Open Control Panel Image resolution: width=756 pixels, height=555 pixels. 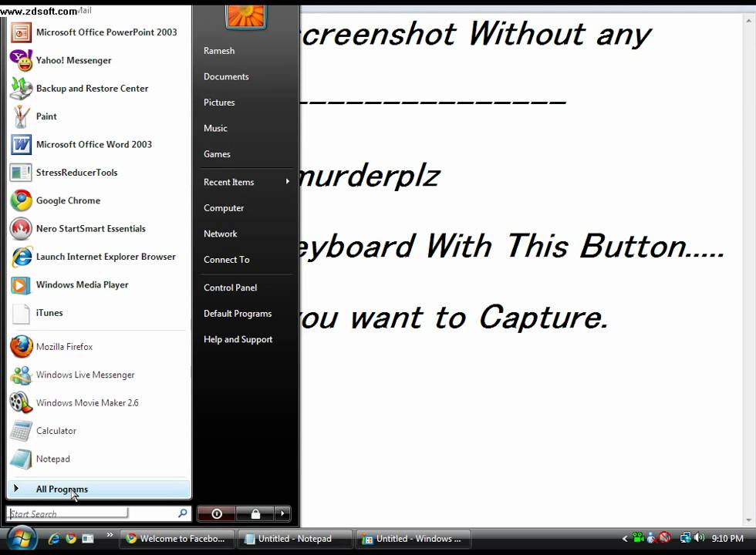click(x=230, y=288)
